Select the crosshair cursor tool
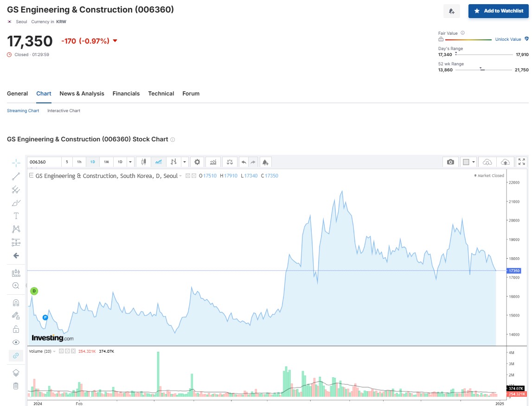 [16, 163]
